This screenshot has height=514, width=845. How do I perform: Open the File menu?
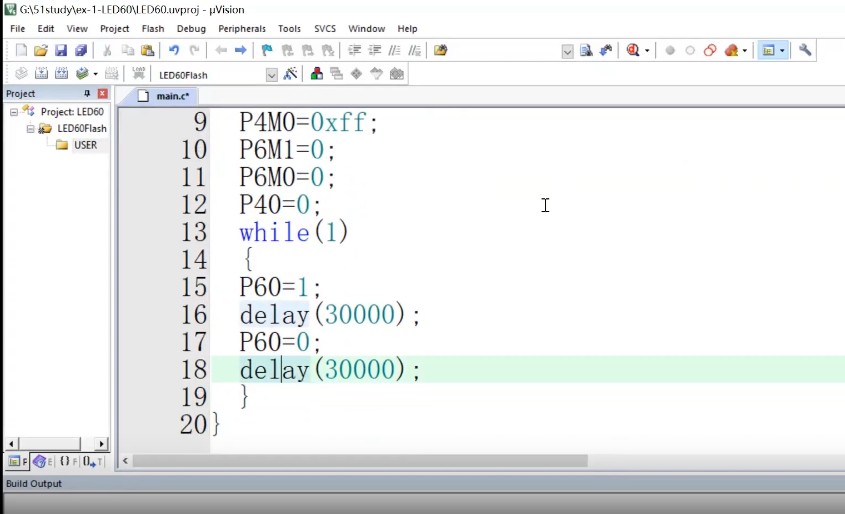point(18,29)
